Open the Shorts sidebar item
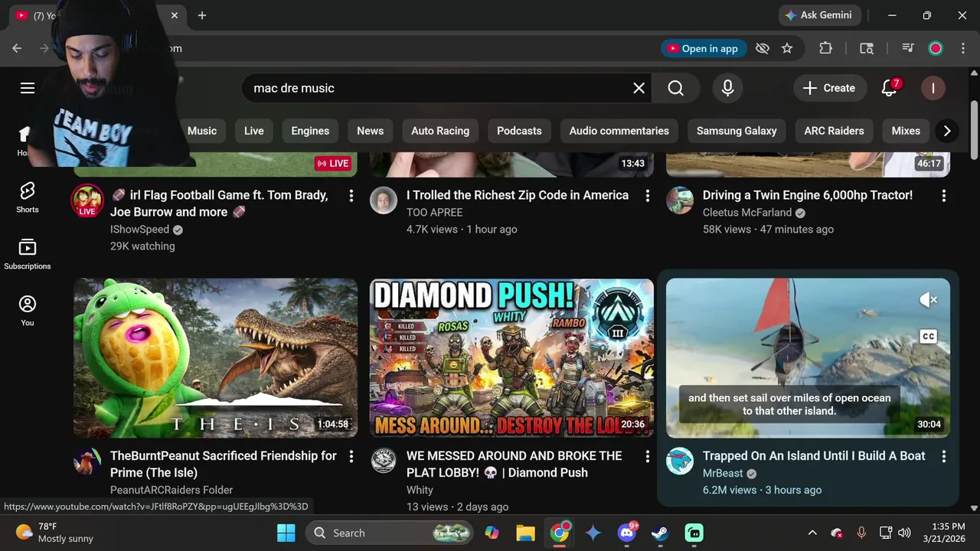The height and width of the screenshot is (551, 980). tap(28, 197)
